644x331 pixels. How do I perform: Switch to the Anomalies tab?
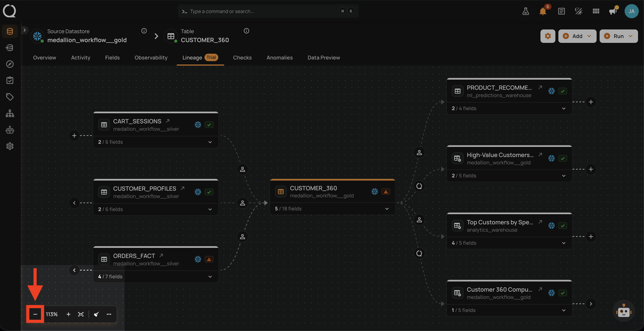(279, 58)
